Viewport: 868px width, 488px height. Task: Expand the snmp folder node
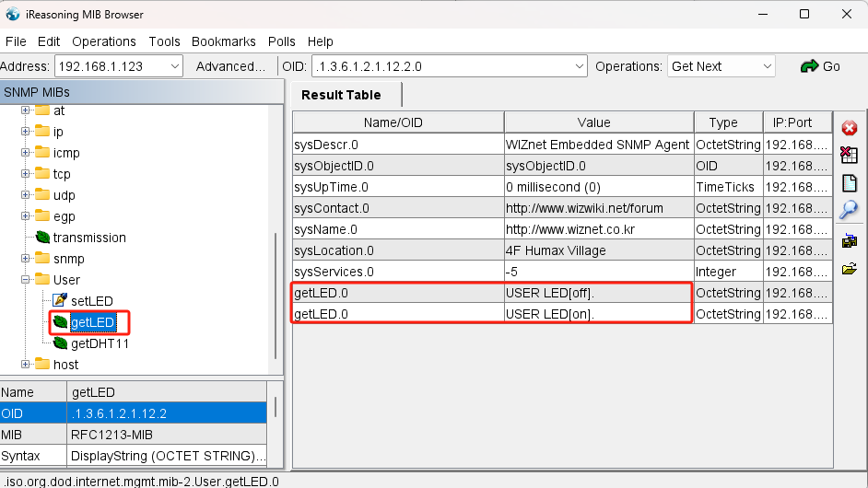[26, 259]
